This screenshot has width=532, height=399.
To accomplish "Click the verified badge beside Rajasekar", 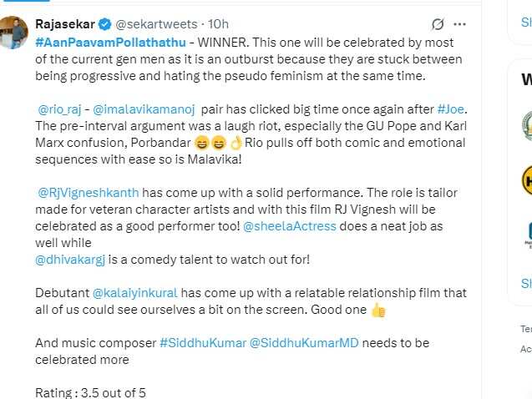I will pos(108,25).
